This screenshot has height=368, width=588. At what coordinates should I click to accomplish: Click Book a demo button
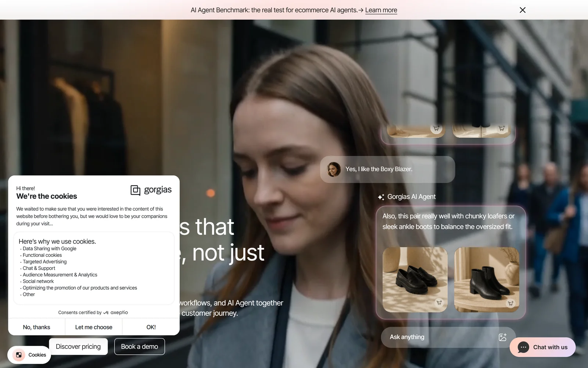click(139, 347)
